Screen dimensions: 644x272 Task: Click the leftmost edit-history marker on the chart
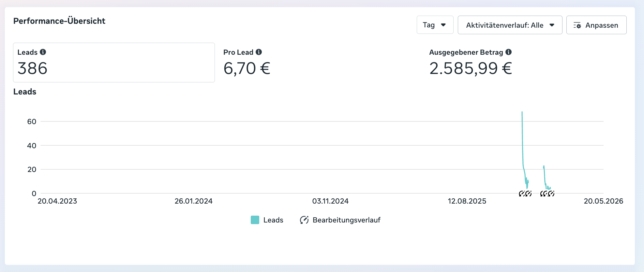(x=522, y=193)
